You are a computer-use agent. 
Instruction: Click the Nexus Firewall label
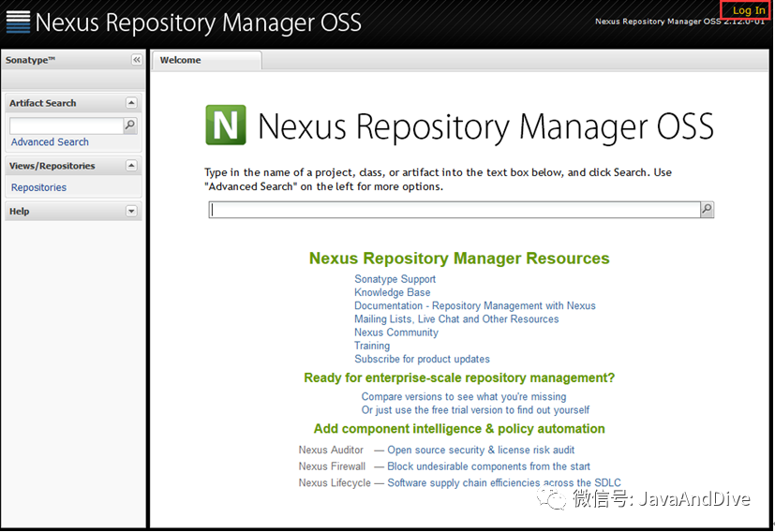click(x=332, y=466)
